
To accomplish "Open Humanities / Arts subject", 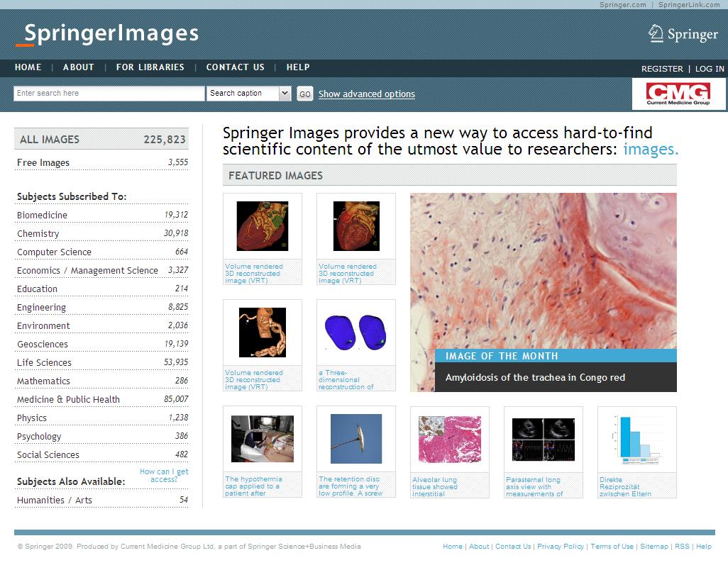I will [x=101, y=500].
